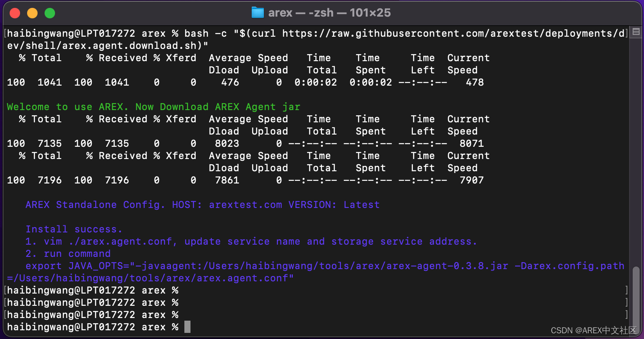
Task: Click the blinking cursor at the last prompt
Action: coord(187,327)
